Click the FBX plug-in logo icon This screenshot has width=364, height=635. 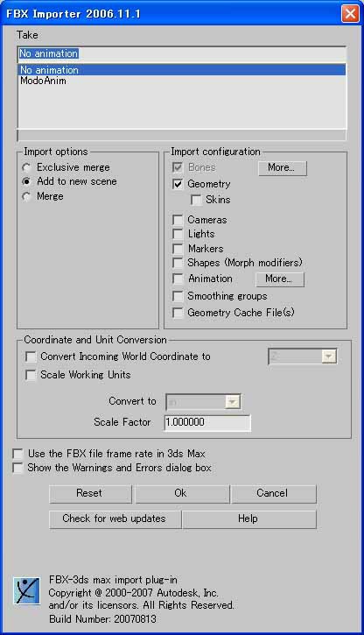pos(27,591)
